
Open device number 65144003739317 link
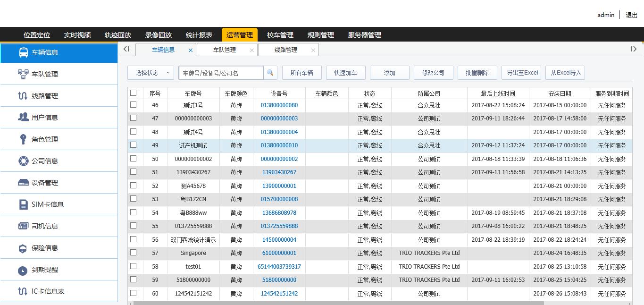[279, 267]
